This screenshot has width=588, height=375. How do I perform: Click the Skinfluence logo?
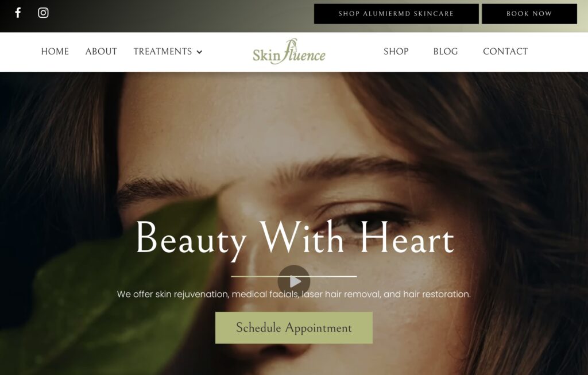(x=289, y=52)
